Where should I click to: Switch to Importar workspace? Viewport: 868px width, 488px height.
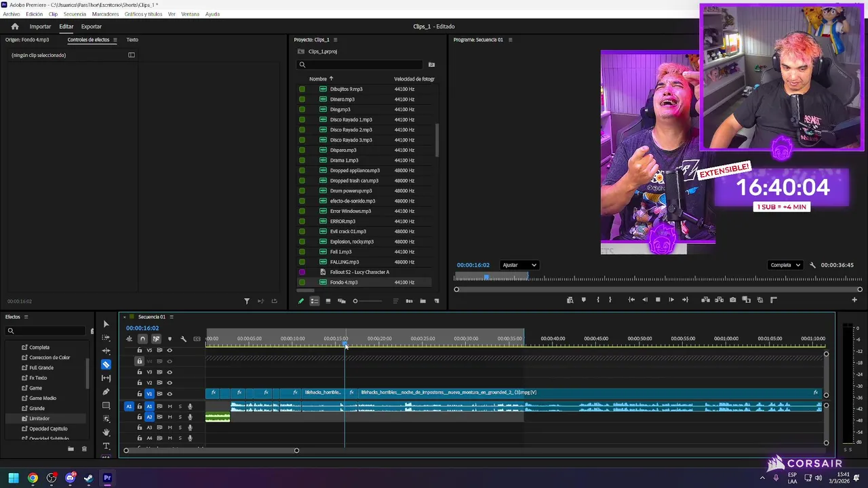(x=40, y=26)
